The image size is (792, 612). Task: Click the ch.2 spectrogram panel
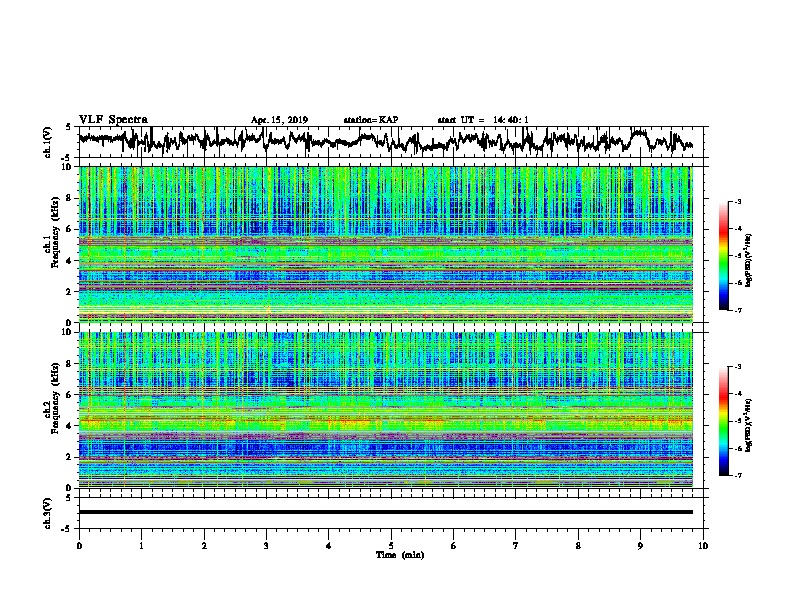pyautogui.click(x=386, y=410)
